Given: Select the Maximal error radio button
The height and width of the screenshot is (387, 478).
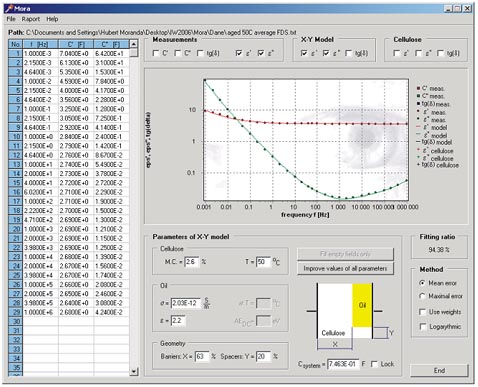Looking at the screenshot, I should click(422, 296).
